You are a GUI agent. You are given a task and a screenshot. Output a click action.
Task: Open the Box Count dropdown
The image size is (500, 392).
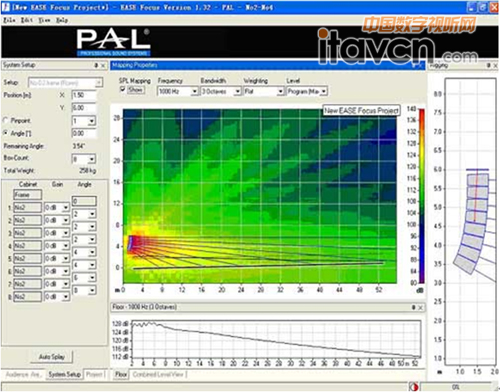coord(92,159)
